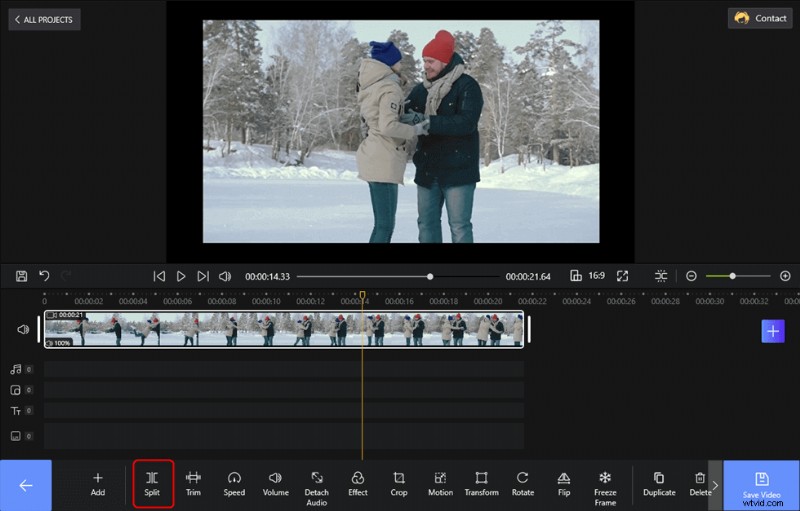Delete the selected clip
The image size is (800, 511).
pos(699,484)
